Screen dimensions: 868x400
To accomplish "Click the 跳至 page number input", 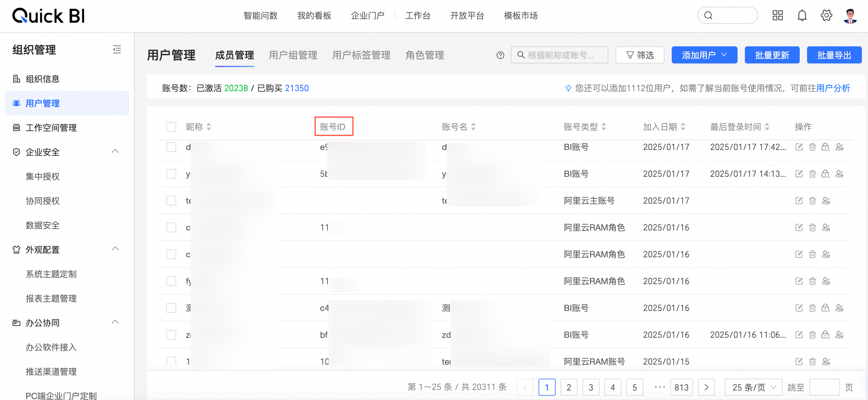I will click(x=824, y=387).
